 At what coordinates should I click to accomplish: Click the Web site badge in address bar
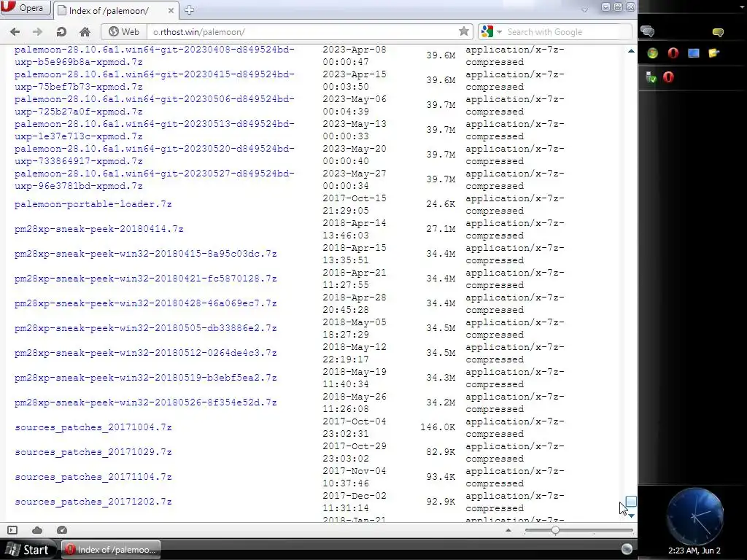[x=124, y=32]
